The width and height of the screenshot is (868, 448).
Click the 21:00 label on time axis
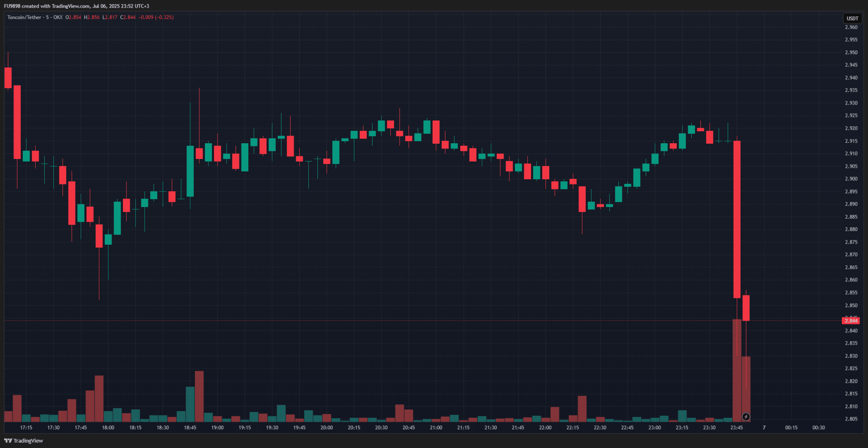pos(436,428)
